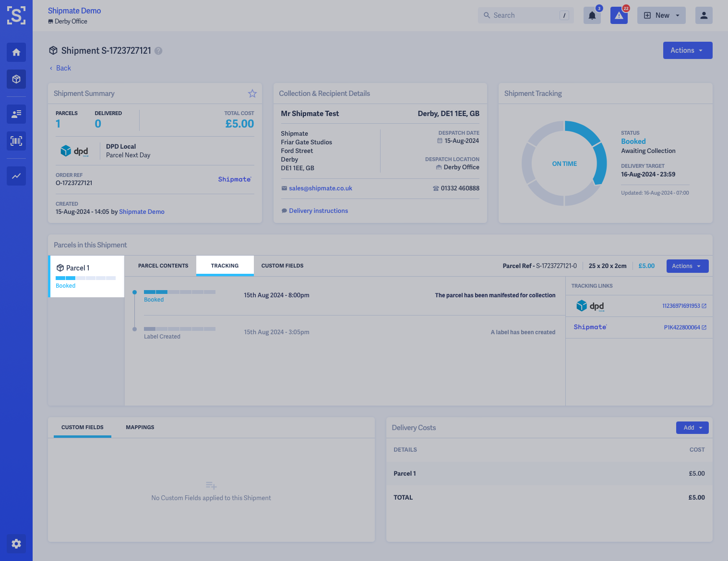Screen dimensions: 728x561
Task: Click the DPD carrier logo in Shipment Summary
Action: pos(74,151)
